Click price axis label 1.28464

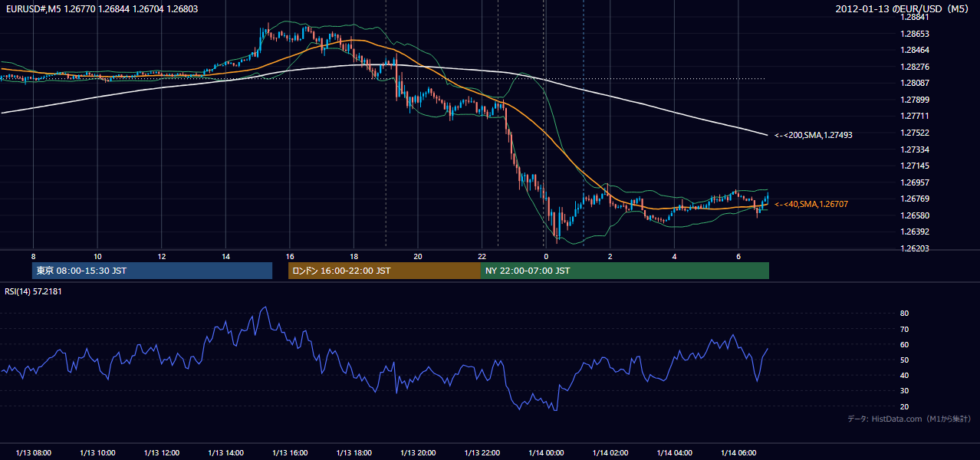tap(915, 51)
